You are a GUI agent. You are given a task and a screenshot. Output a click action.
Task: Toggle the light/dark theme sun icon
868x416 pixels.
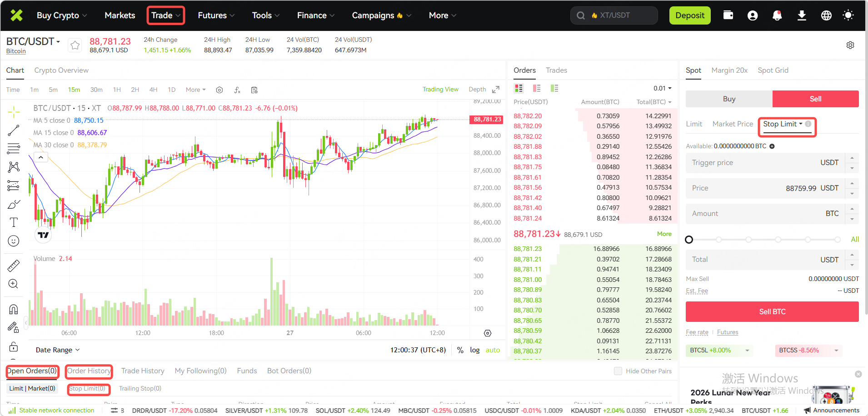pyautogui.click(x=848, y=15)
